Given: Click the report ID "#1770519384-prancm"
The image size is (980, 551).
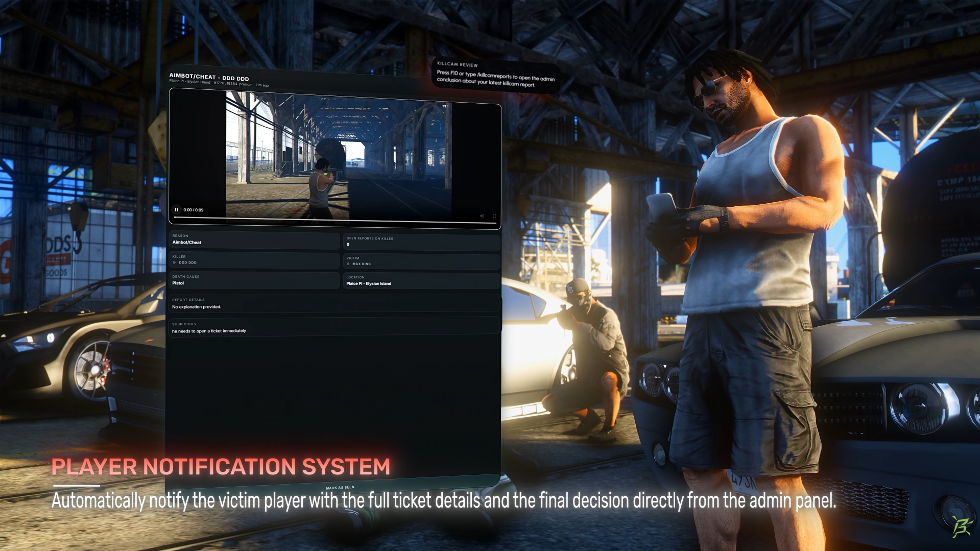Looking at the screenshot, I should click(x=233, y=84).
